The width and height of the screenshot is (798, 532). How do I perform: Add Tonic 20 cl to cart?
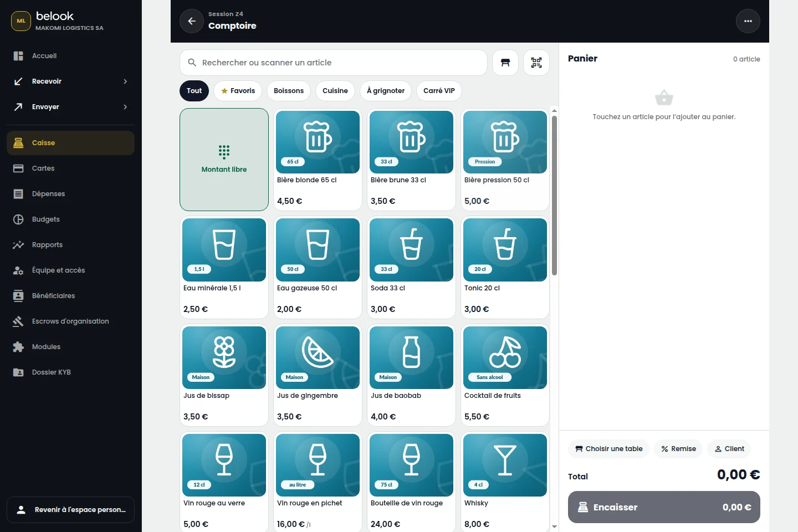[x=505, y=267]
